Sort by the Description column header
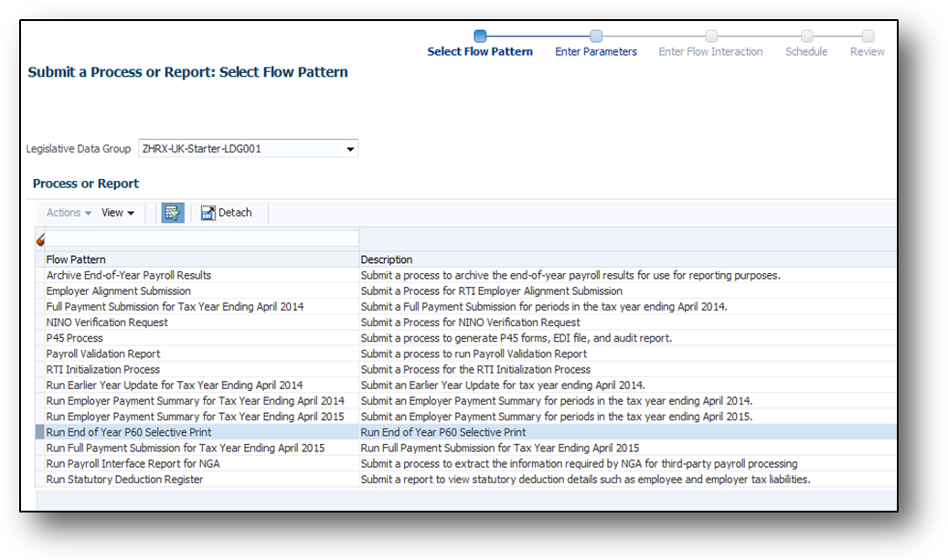This screenshot has height=560, width=948. click(387, 259)
